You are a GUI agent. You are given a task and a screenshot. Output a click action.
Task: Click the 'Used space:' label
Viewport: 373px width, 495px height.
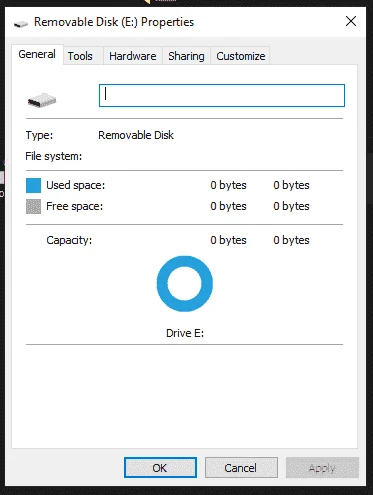[76, 185]
